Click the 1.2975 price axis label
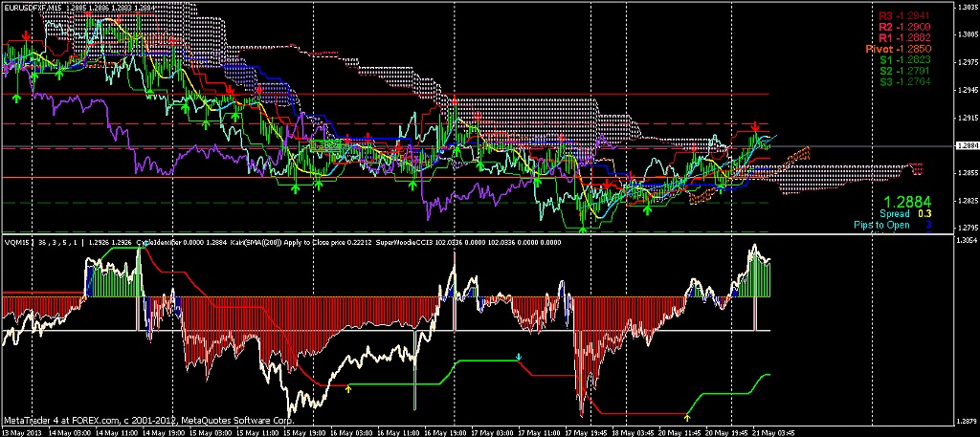Image resolution: width=980 pixels, height=437 pixels. pos(968,62)
